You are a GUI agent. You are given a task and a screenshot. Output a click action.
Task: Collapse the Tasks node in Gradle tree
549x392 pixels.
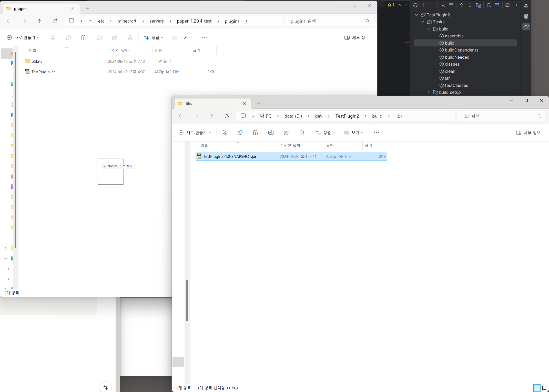click(423, 22)
